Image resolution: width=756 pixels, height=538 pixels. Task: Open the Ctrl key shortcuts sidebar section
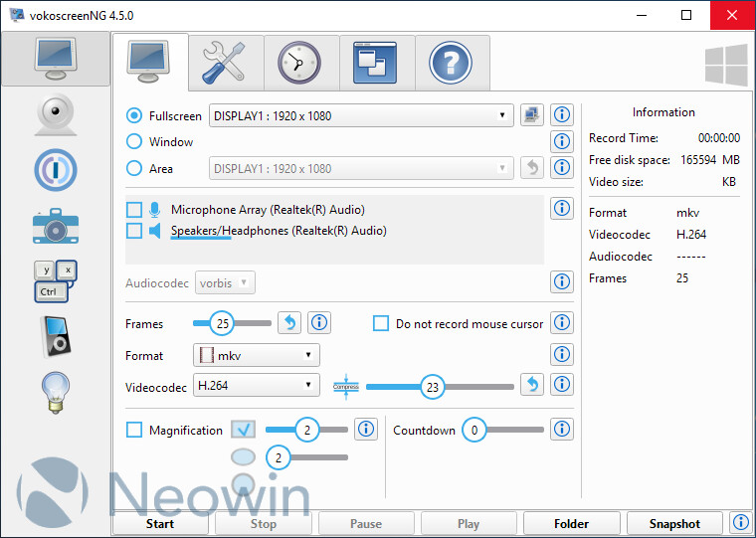point(56,281)
